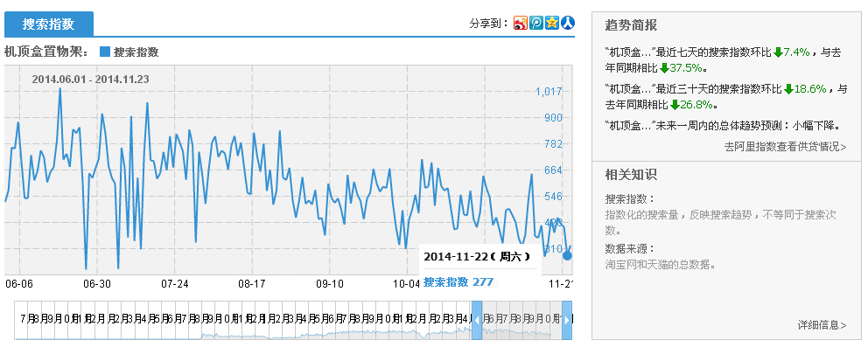Click green down arrow beside 18.6%

pyautogui.click(x=788, y=89)
